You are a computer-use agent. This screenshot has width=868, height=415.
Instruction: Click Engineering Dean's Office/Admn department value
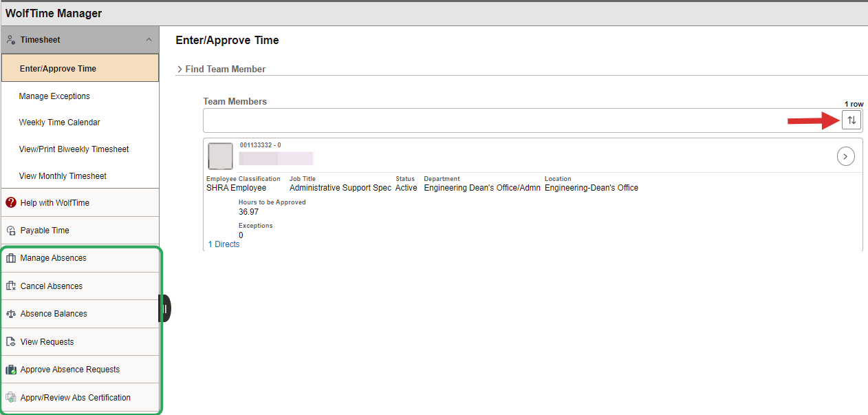pyautogui.click(x=482, y=188)
